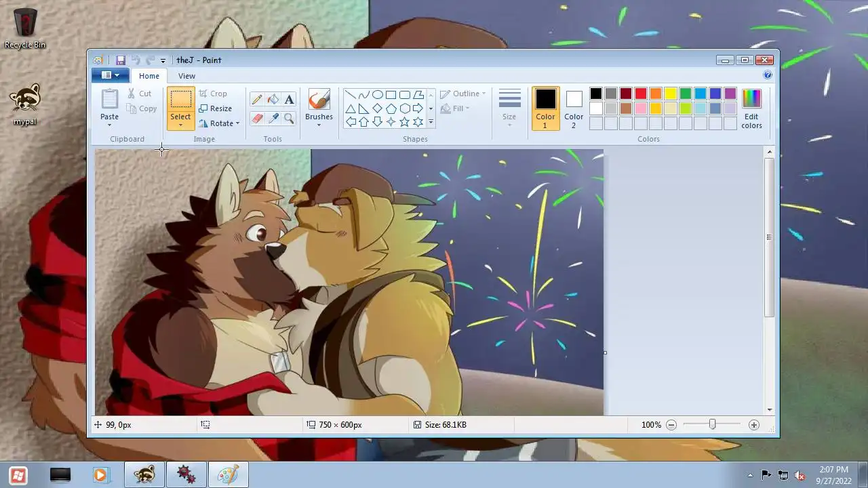Image resolution: width=868 pixels, height=488 pixels.
Task: Customize Quick Access Toolbar dropdown arrow
Action: [163, 61]
